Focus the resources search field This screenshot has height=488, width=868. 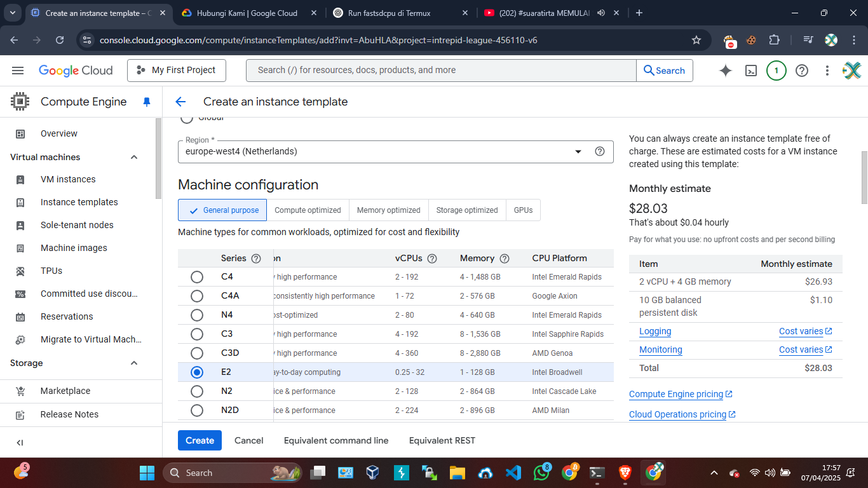coord(441,71)
